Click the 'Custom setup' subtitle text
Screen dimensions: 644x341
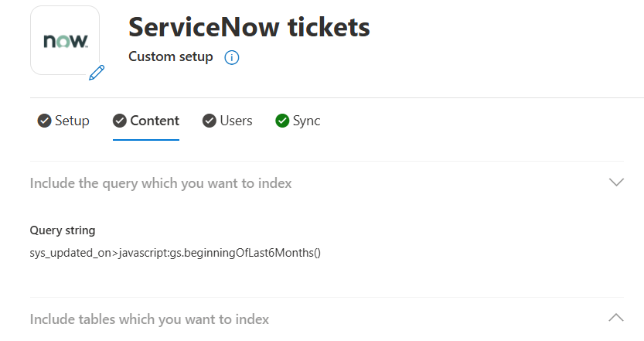(x=170, y=56)
